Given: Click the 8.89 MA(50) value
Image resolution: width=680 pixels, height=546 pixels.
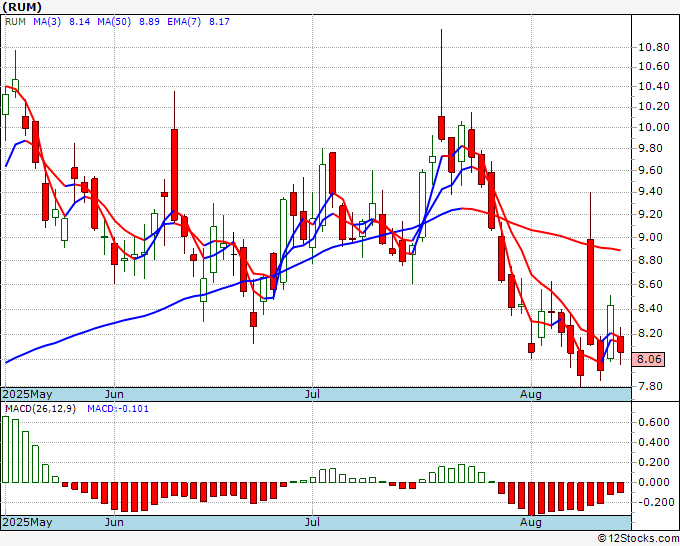Looking at the screenshot, I should click(149, 22).
